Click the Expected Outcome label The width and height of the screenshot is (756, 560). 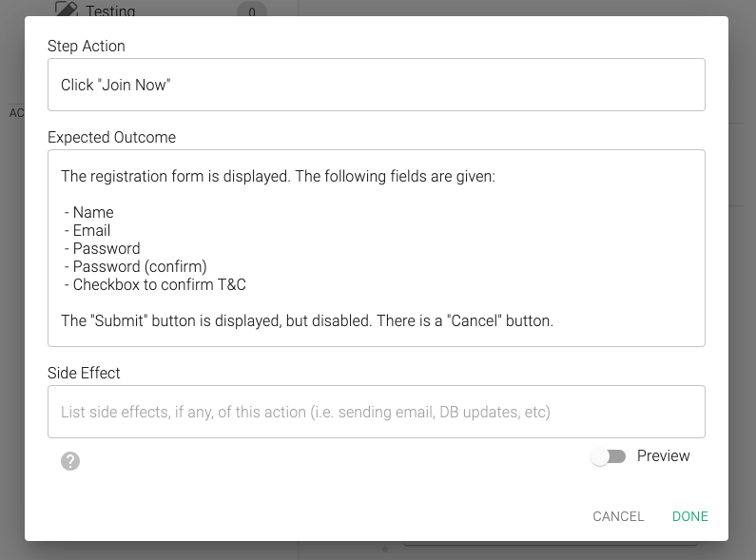[x=111, y=137]
